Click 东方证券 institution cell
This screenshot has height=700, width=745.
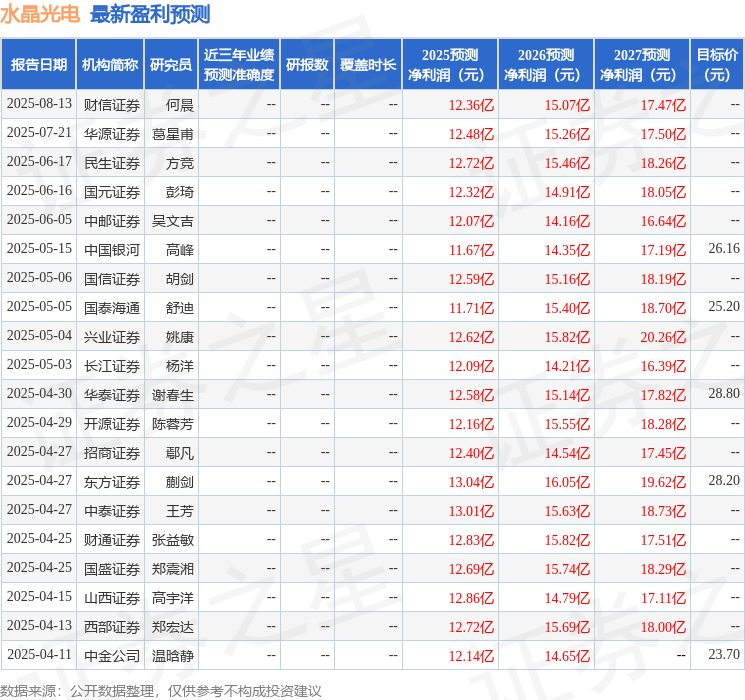(112, 481)
